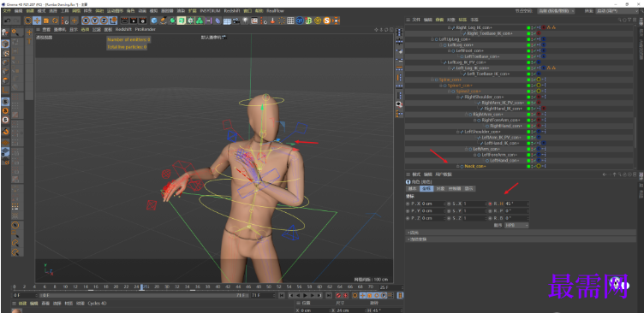Screen dimensions: 644x313
Task: Toggle visibility dots on RightArm_con+ row
Action: (532, 114)
